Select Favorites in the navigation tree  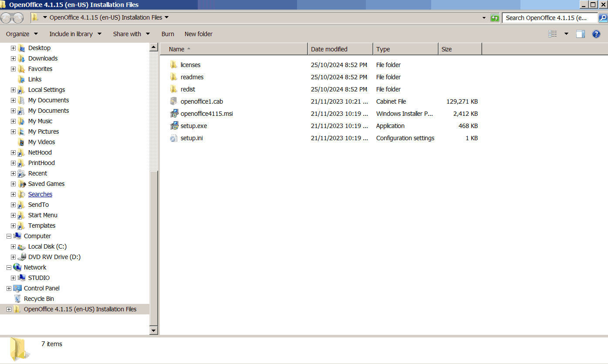pyautogui.click(x=40, y=69)
